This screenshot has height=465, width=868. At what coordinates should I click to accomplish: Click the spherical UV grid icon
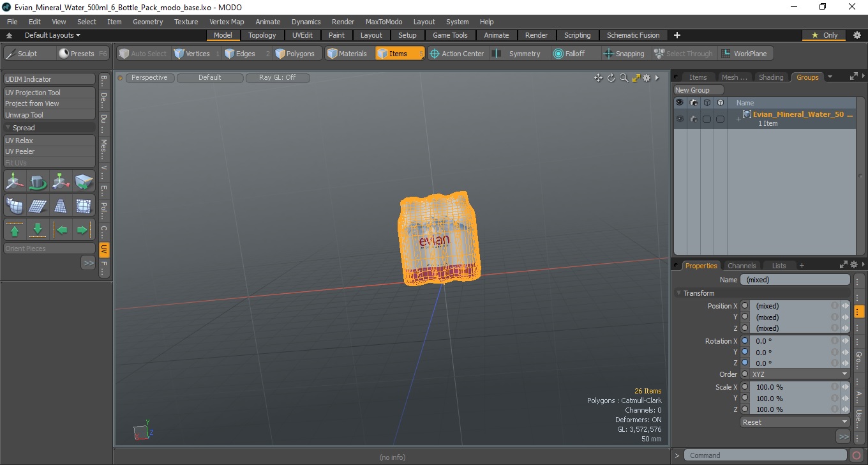(84, 206)
